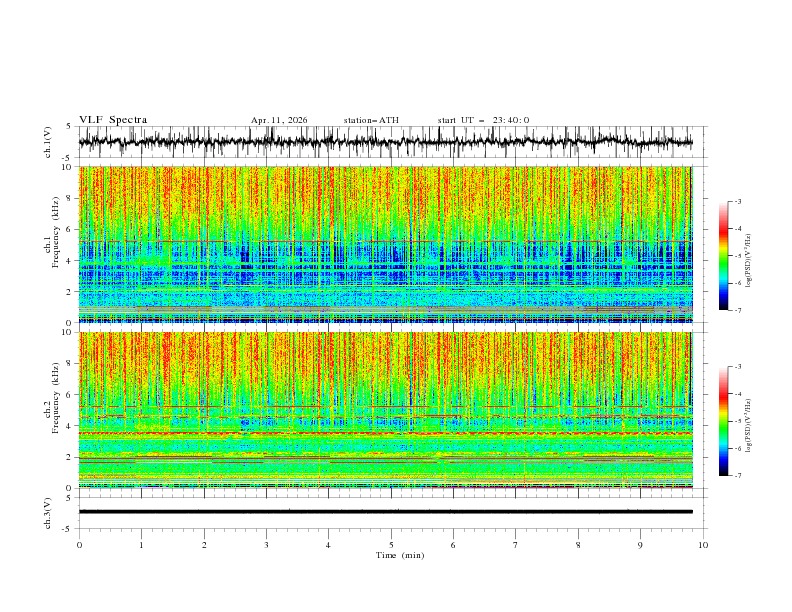Click the time axis tick label "9"
Screen dimensions: 792x612
[640, 545]
